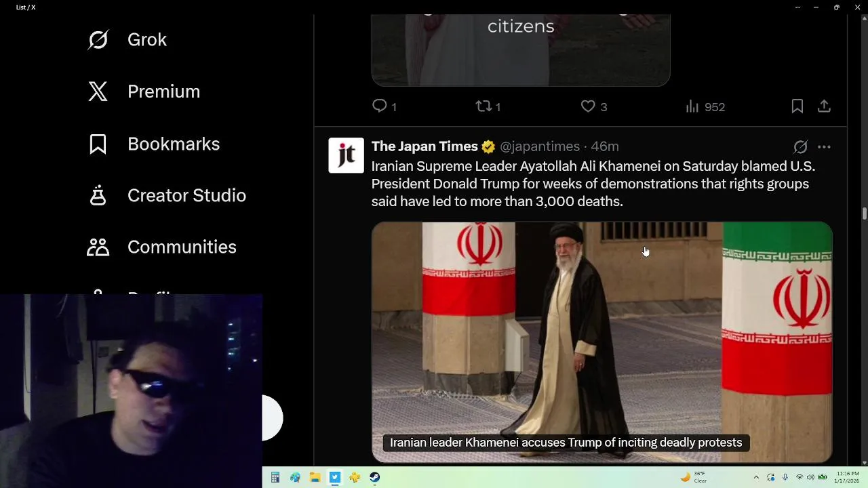Share the tweet above Japan Times post
868x488 pixels.
click(x=824, y=106)
